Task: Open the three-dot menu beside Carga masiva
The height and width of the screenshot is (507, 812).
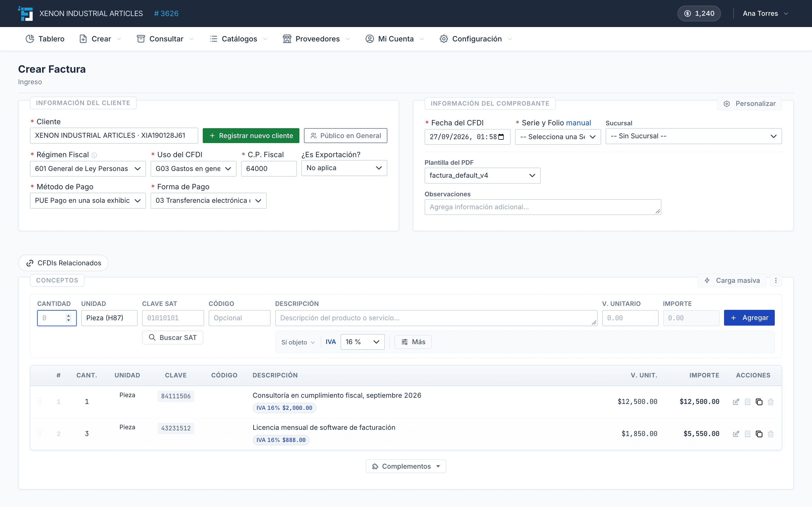Action: 776,280
